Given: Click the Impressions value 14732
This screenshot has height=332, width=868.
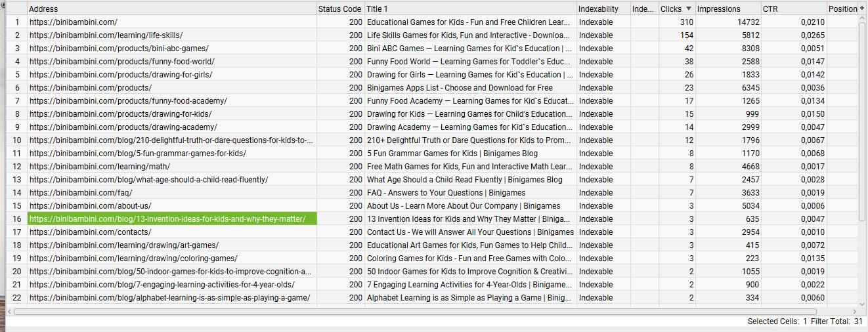Looking at the screenshot, I should [x=749, y=22].
